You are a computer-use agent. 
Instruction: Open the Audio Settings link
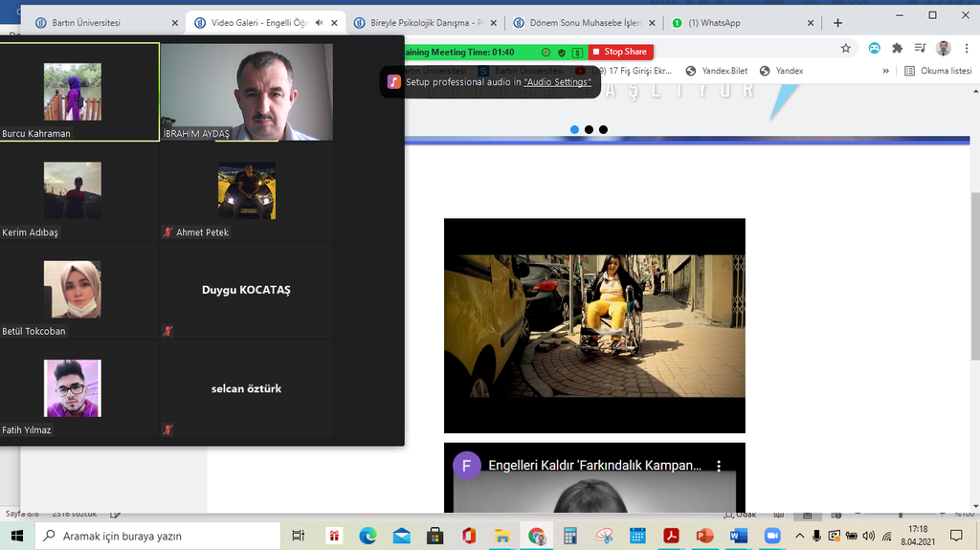[557, 82]
